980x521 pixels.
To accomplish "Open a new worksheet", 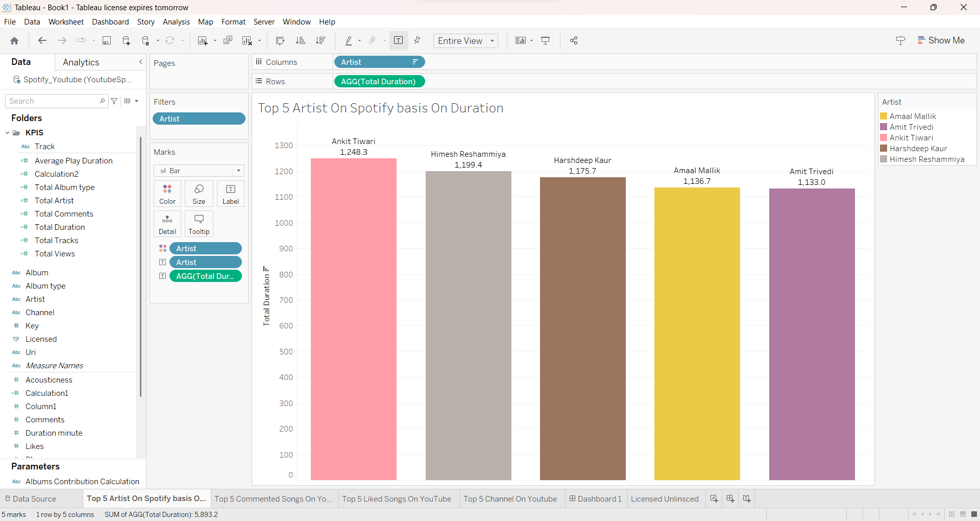I will tap(203, 40).
